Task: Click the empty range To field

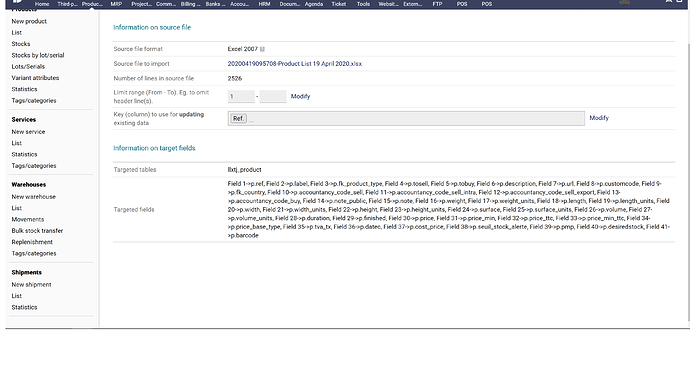Action: coord(273,96)
